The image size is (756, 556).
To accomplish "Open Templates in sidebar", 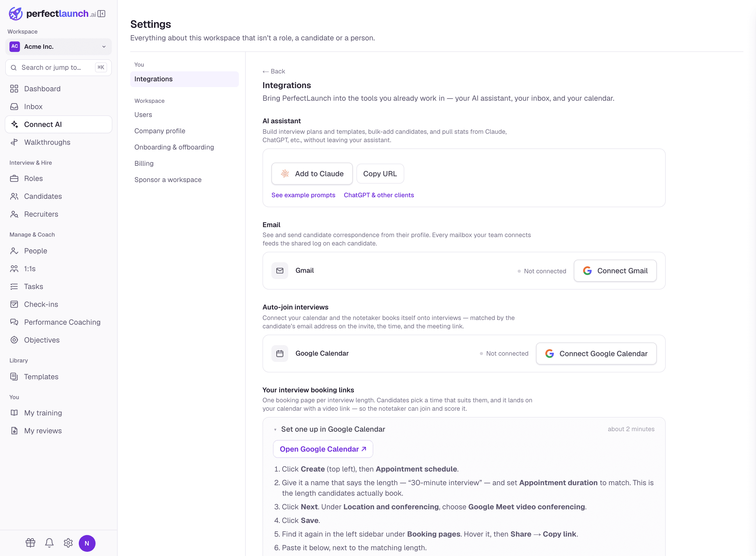I will [59, 377].
